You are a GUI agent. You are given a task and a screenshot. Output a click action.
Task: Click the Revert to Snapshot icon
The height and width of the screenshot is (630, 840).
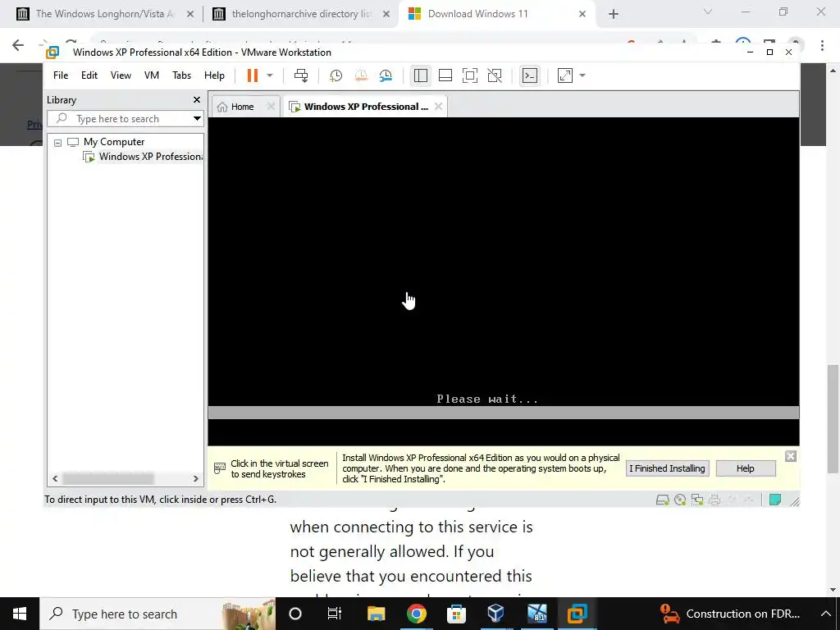361,75
